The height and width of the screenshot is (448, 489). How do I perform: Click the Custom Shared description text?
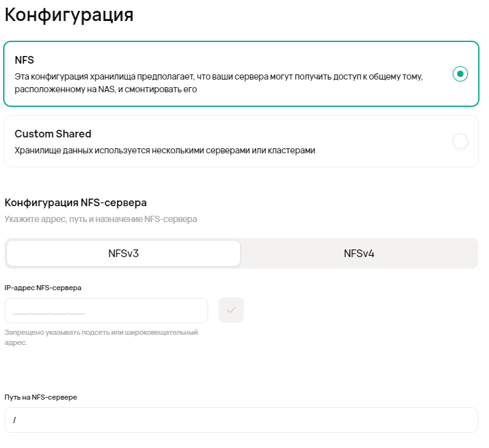pyautogui.click(x=164, y=150)
